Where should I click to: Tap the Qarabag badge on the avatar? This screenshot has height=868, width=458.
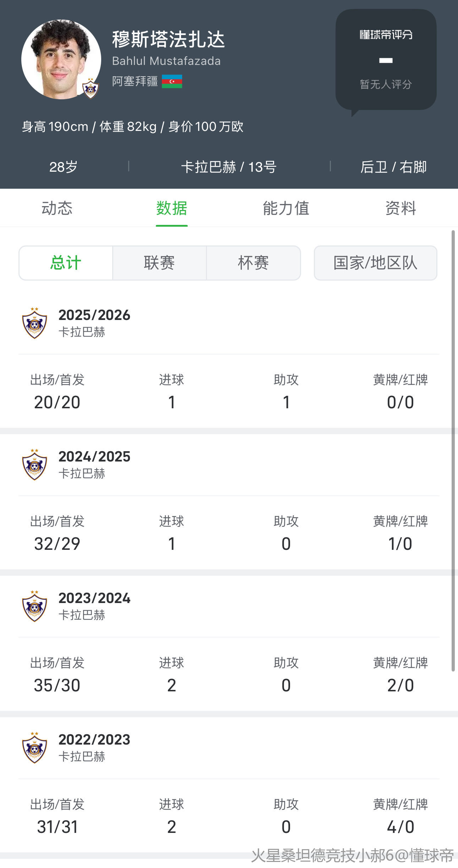click(x=91, y=89)
